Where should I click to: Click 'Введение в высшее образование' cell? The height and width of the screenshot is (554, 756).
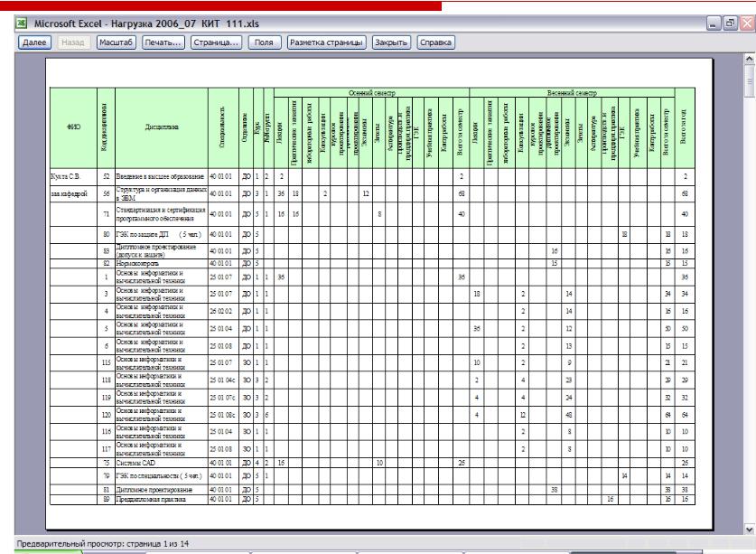click(160, 176)
